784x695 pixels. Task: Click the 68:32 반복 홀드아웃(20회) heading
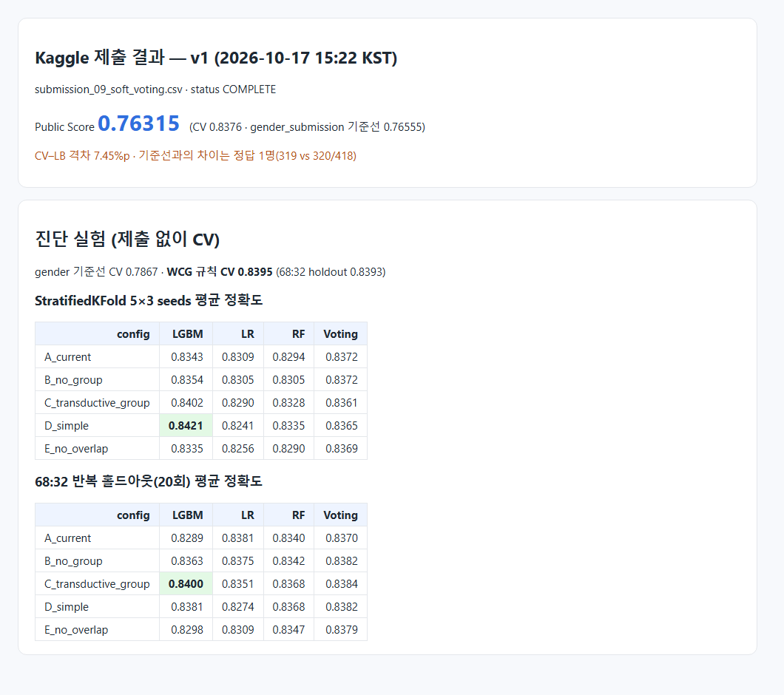[149, 481]
